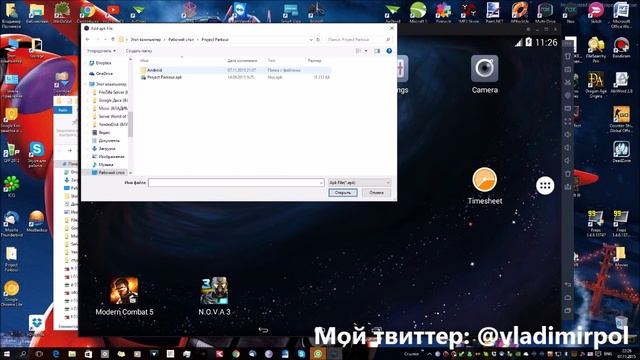The image size is (640, 360).
Task: Click the help icon in the file dialog
Action: (389, 51)
